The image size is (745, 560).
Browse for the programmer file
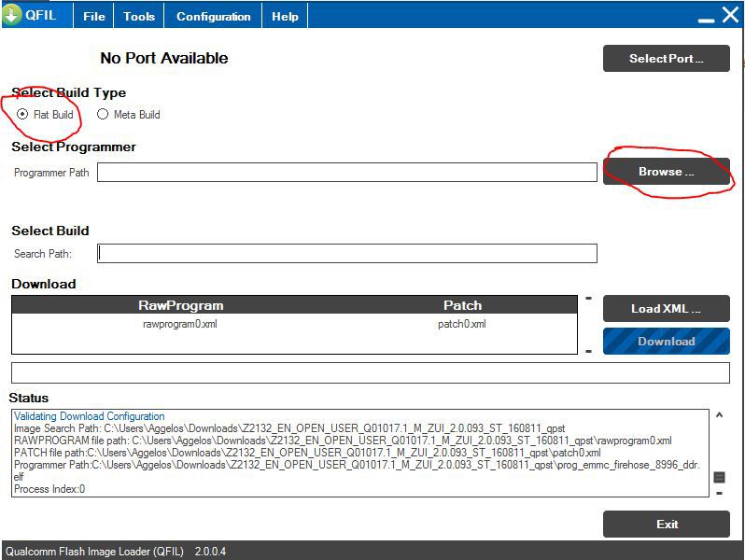pyautogui.click(x=667, y=171)
